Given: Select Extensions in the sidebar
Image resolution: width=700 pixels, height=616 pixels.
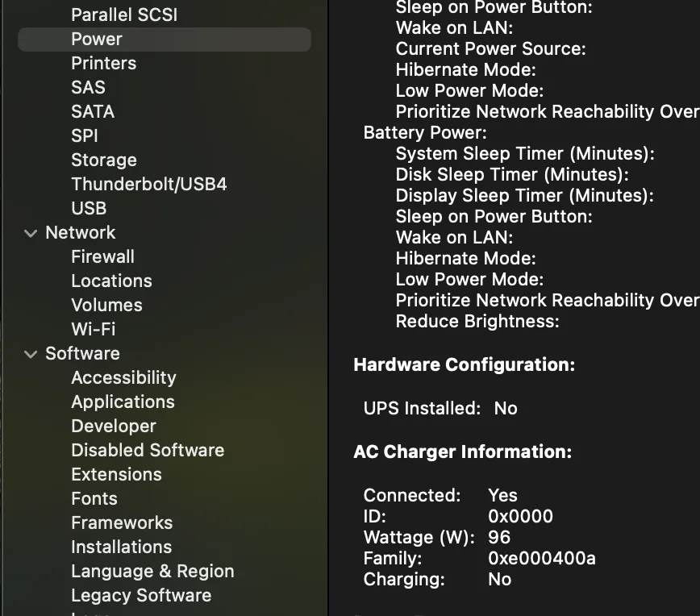Looking at the screenshot, I should [x=116, y=474].
